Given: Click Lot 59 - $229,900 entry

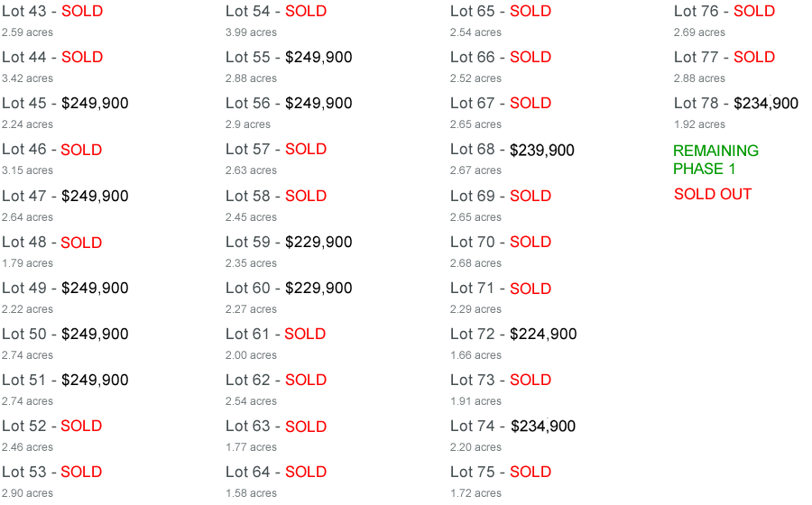Looking at the screenshot, I should (x=289, y=243).
